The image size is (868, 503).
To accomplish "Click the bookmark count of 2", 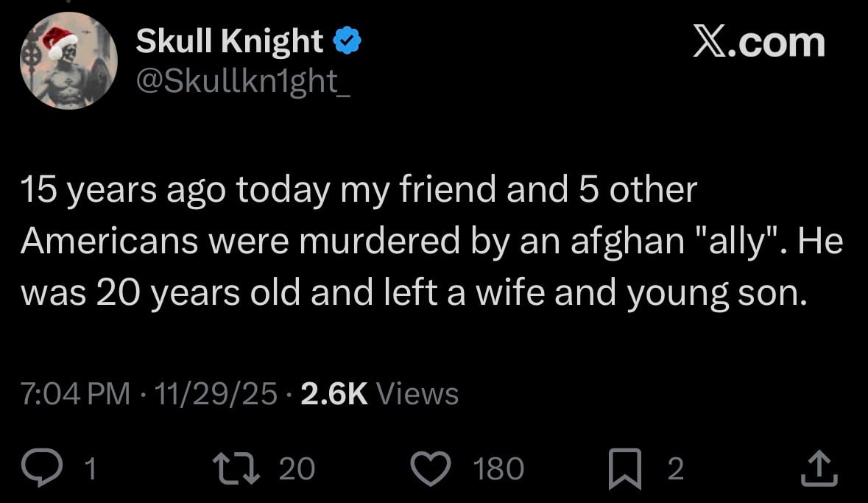I will [675, 469].
